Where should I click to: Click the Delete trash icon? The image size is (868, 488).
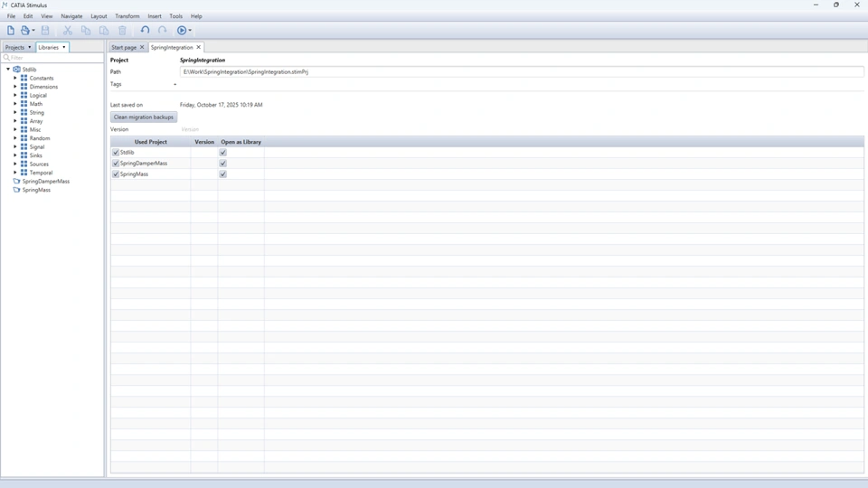pos(122,31)
